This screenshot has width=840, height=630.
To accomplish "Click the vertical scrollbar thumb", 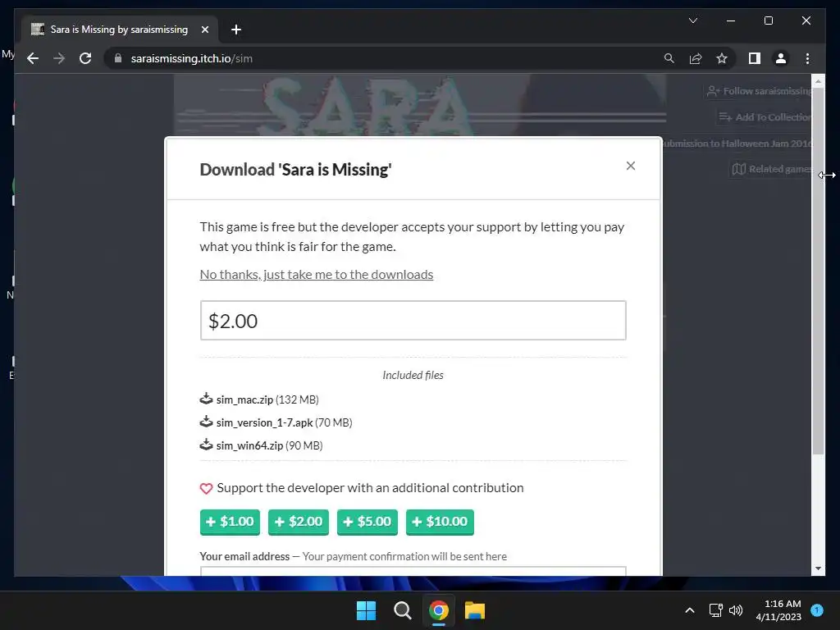I will [818, 272].
